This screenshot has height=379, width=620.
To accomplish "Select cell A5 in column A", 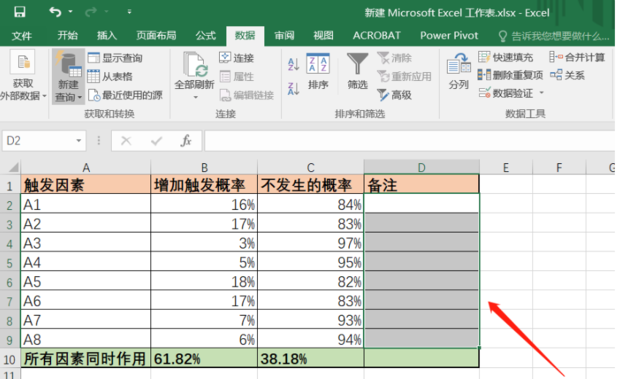I will [85, 281].
